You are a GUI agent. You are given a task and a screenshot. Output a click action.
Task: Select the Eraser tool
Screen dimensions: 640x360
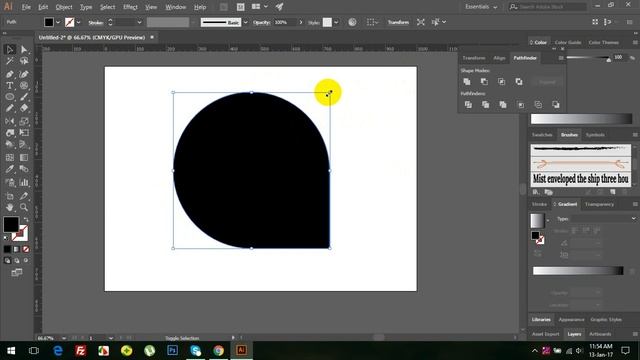pyautogui.click(x=24, y=109)
